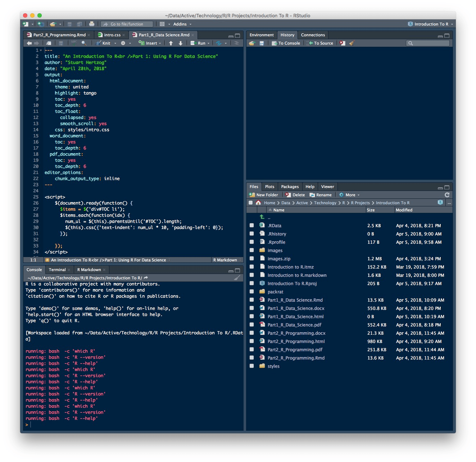Go to the next code chunk
Screen dimensions: 476x462
(181, 43)
